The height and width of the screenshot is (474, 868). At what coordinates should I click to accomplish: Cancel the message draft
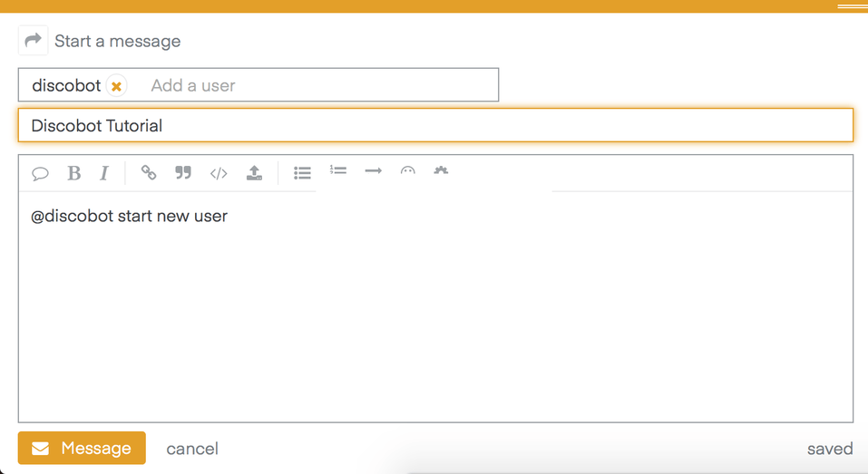point(192,449)
